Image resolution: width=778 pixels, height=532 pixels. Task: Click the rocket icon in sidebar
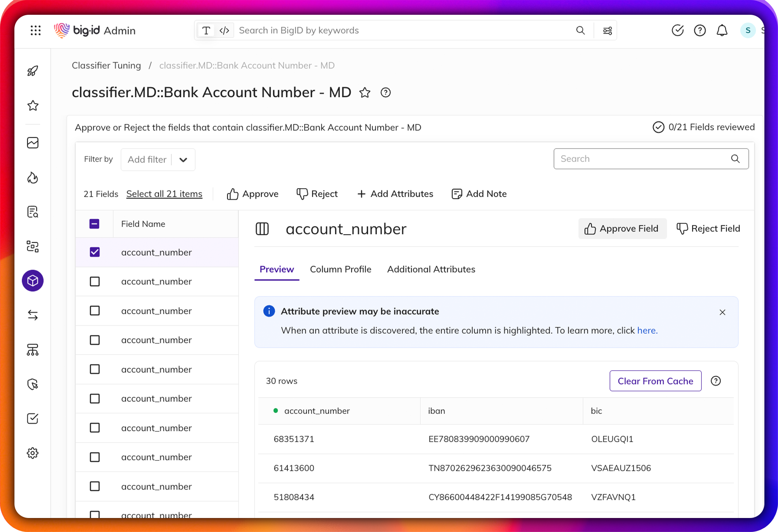(33, 71)
